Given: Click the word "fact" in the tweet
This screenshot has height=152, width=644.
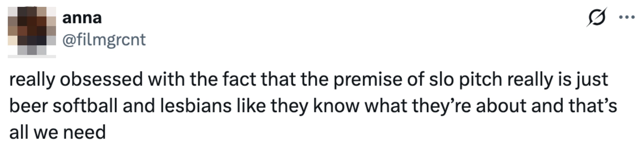Looking at the screenshot, I should click(239, 79).
